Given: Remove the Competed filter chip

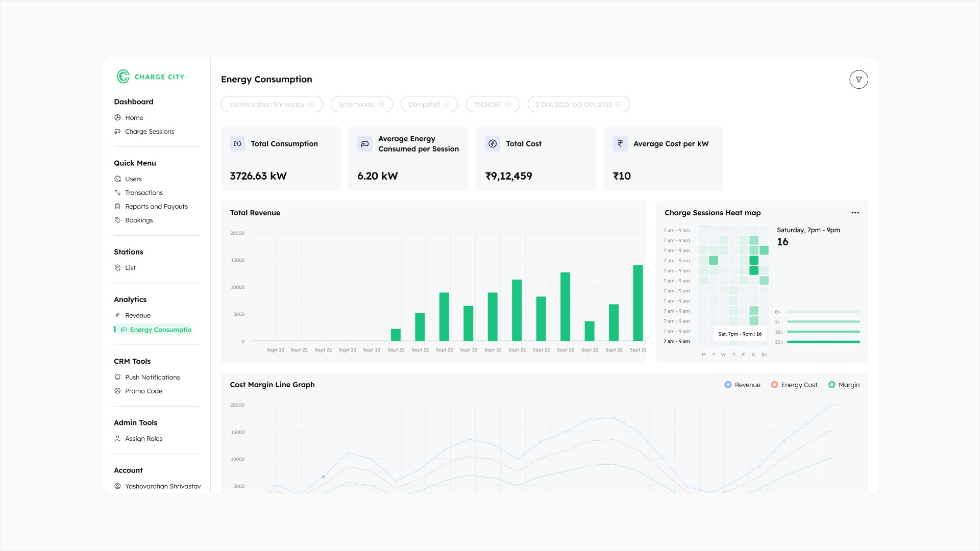Looking at the screenshot, I should pyautogui.click(x=447, y=105).
